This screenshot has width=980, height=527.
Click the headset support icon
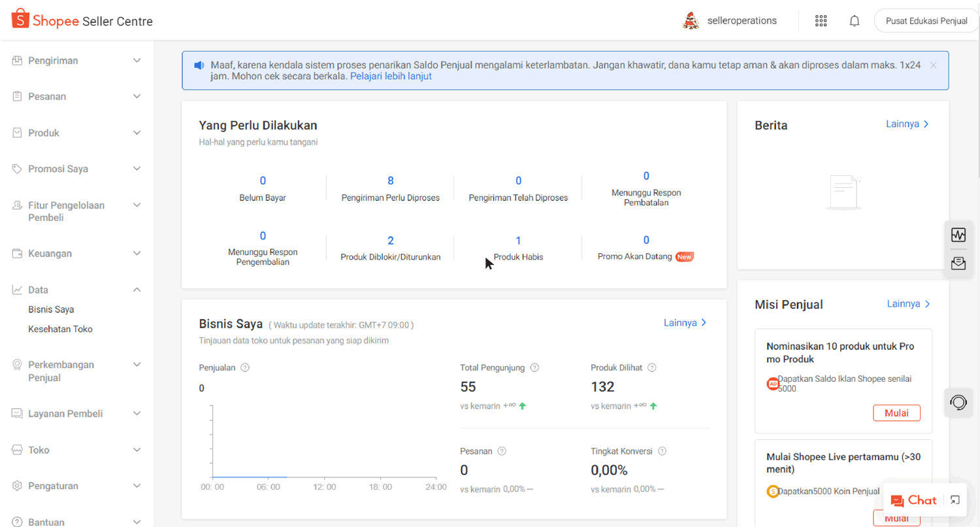click(958, 402)
